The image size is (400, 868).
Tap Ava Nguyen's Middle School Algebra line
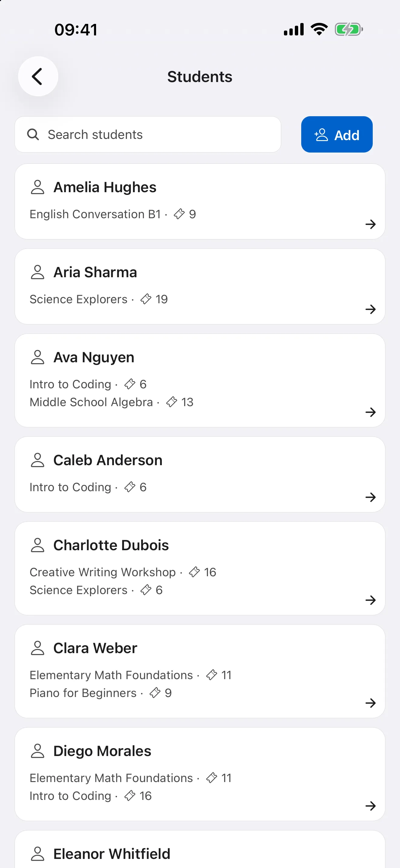click(x=111, y=402)
